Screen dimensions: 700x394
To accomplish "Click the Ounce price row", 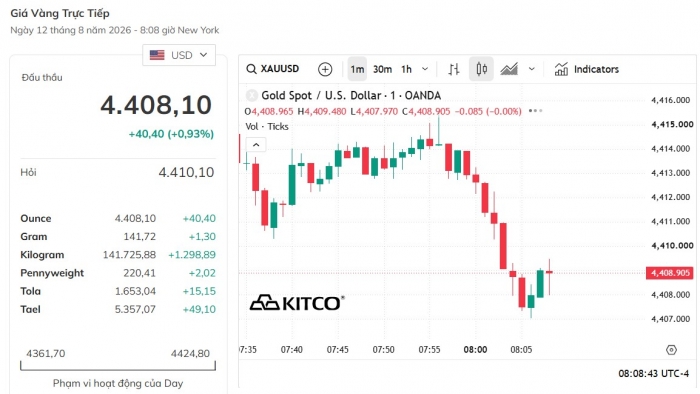I will coord(118,218).
